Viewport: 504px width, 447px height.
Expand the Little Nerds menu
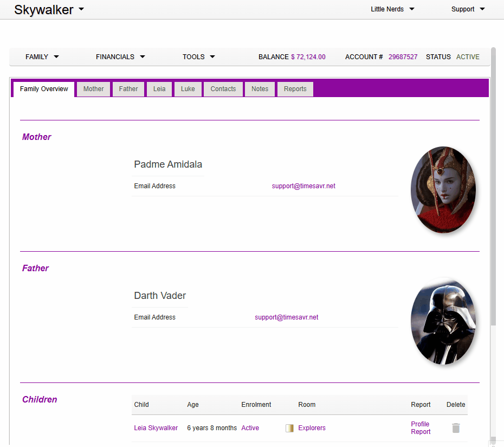(x=392, y=9)
